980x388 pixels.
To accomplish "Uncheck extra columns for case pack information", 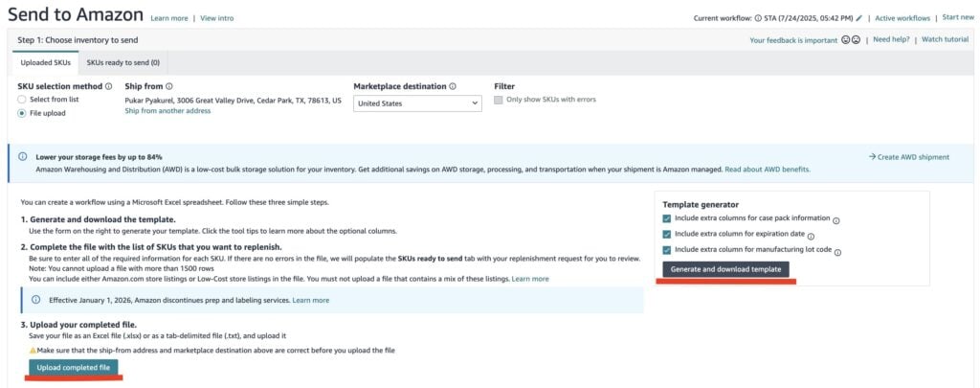I will (667, 218).
